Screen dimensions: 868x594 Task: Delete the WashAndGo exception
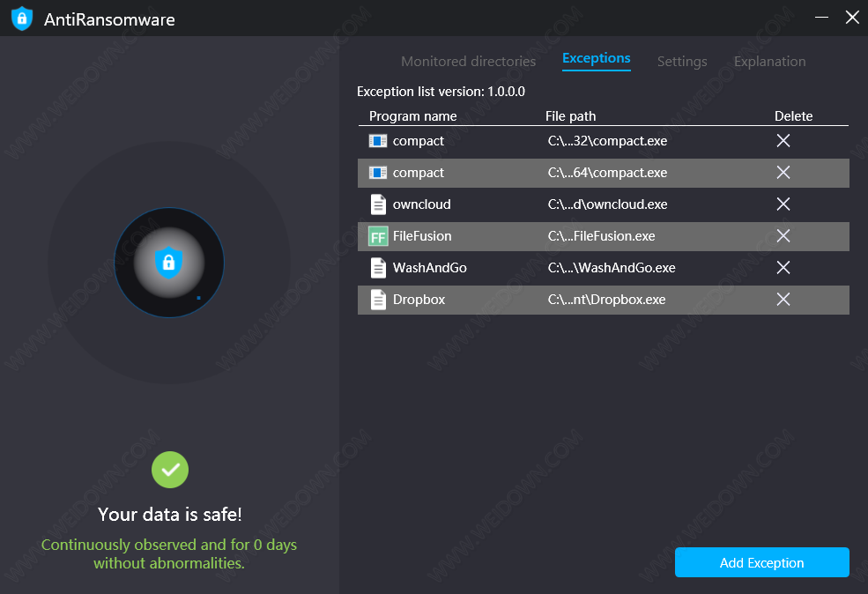[x=783, y=267]
